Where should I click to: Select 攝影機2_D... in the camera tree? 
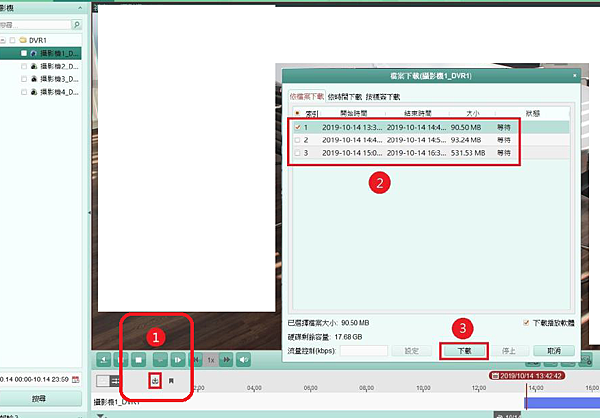pyautogui.click(x=59, y=66)
